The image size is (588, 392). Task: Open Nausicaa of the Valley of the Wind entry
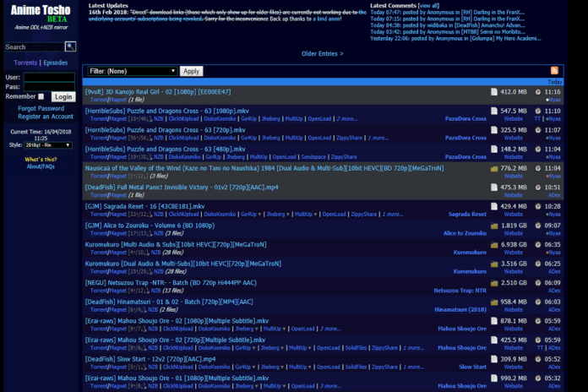pyautogui.click(x=264, y=168)
